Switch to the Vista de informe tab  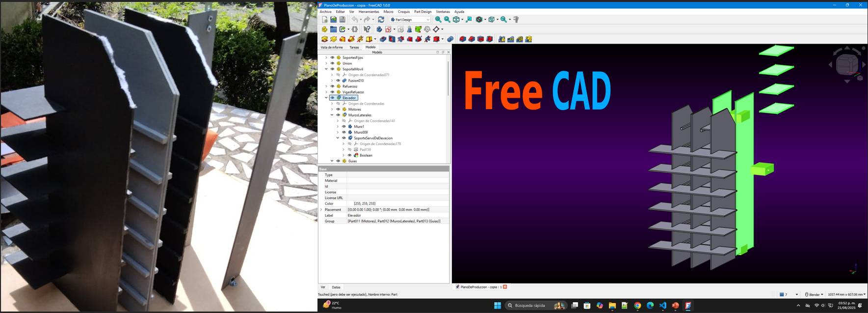[x=332, y=47]
